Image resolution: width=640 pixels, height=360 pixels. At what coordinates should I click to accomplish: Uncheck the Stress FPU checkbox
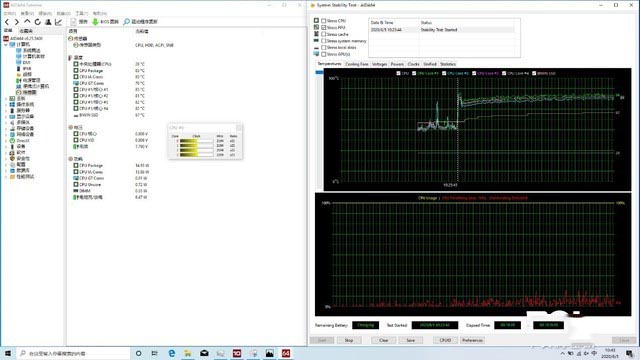324,27
